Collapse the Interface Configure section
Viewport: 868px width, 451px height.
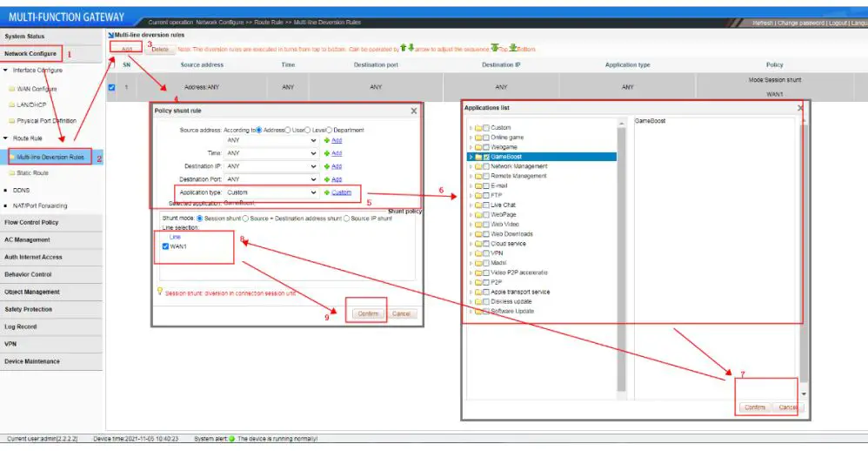pos(5,71)
